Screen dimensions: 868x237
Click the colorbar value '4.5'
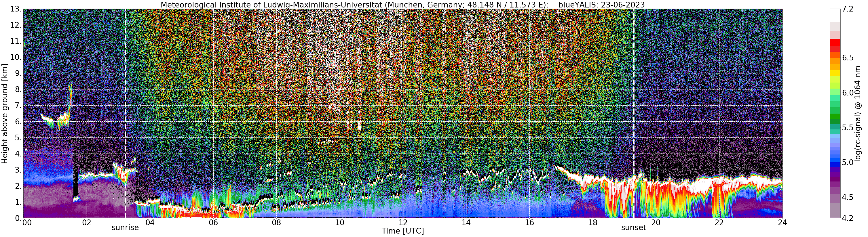(848, 197)
